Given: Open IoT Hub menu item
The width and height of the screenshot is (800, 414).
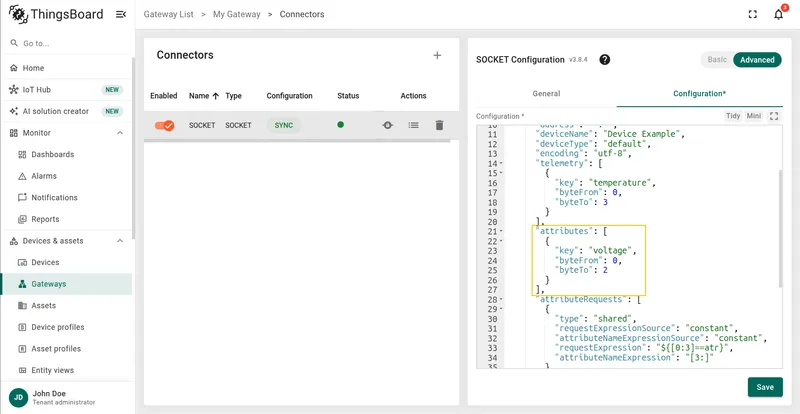Looking at the screenshot, I should pos(66,89).
